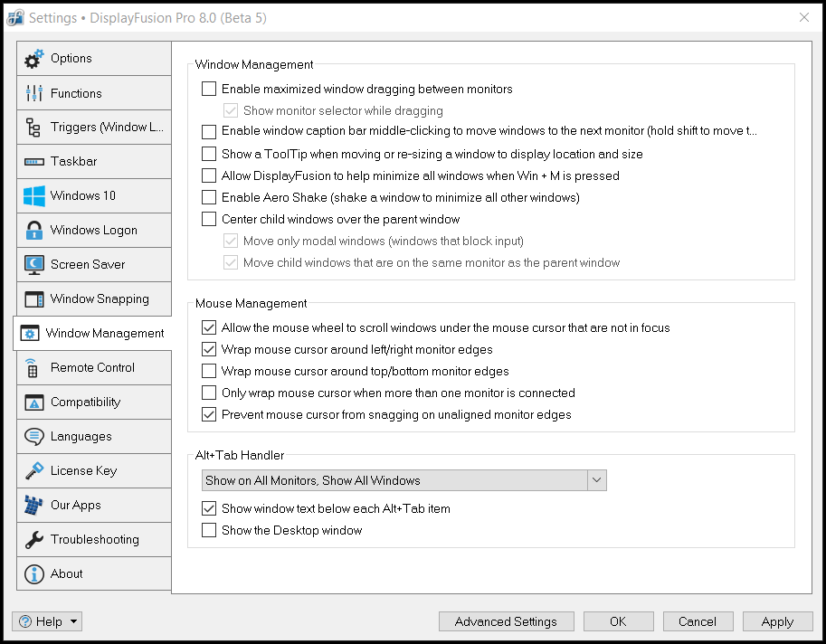Click the Advanced Settings button
The width and height of the screenshot is (826, 644).
506,621
